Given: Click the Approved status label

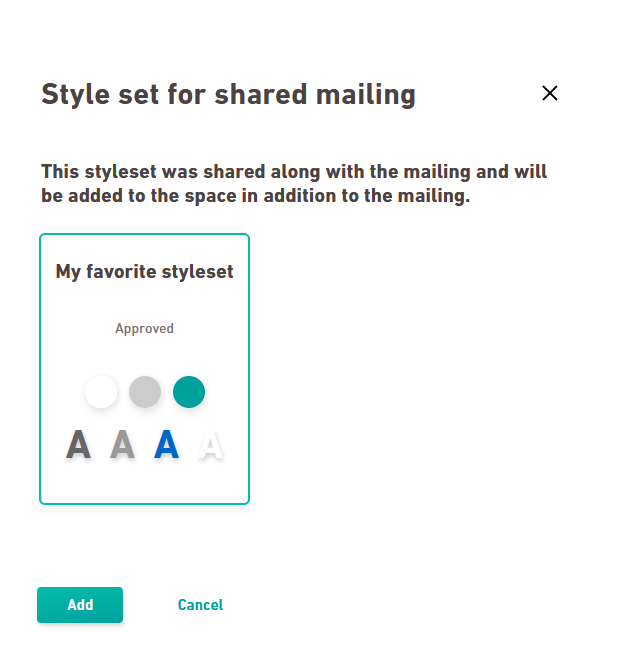Looking at the screenshot, I should [x=144, y=329].
